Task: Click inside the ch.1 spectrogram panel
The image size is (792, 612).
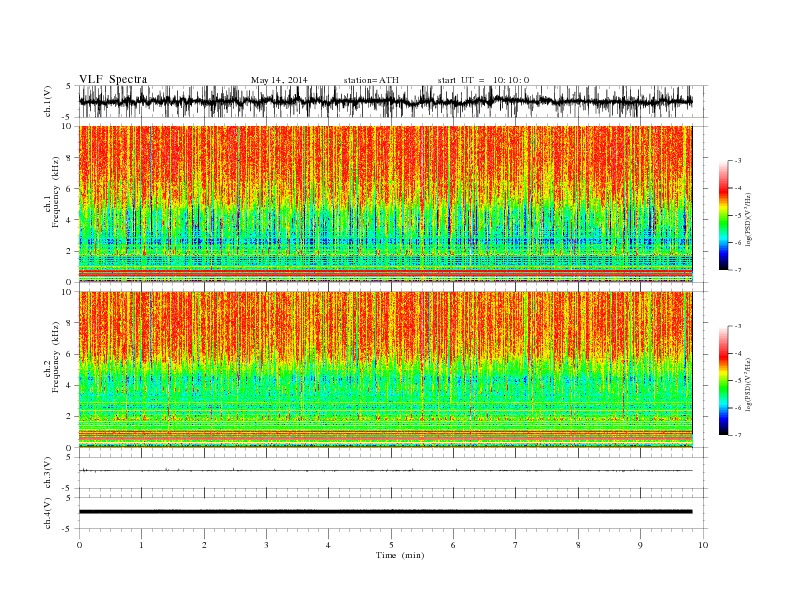Action: (x=385, y=204)
